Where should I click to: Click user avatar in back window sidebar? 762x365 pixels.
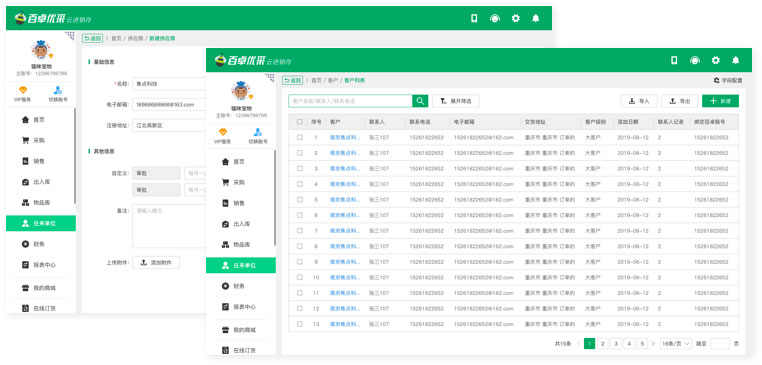pos(41,49)
